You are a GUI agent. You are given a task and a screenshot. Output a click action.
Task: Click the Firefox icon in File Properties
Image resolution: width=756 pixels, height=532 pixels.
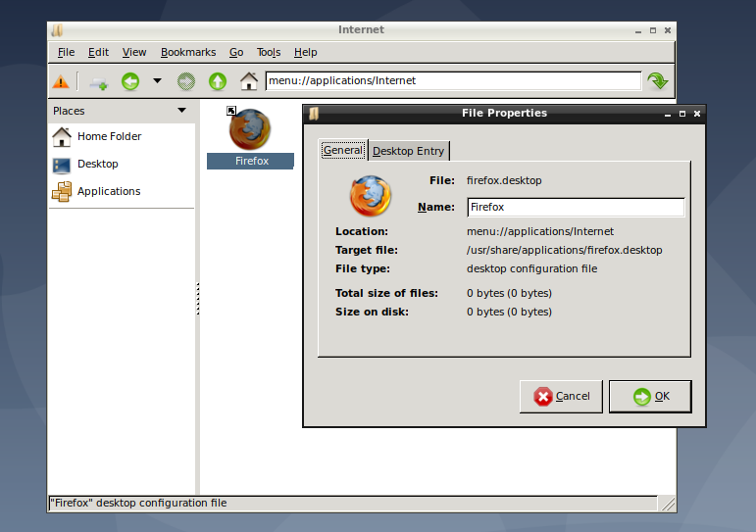(x=371, y=196)
